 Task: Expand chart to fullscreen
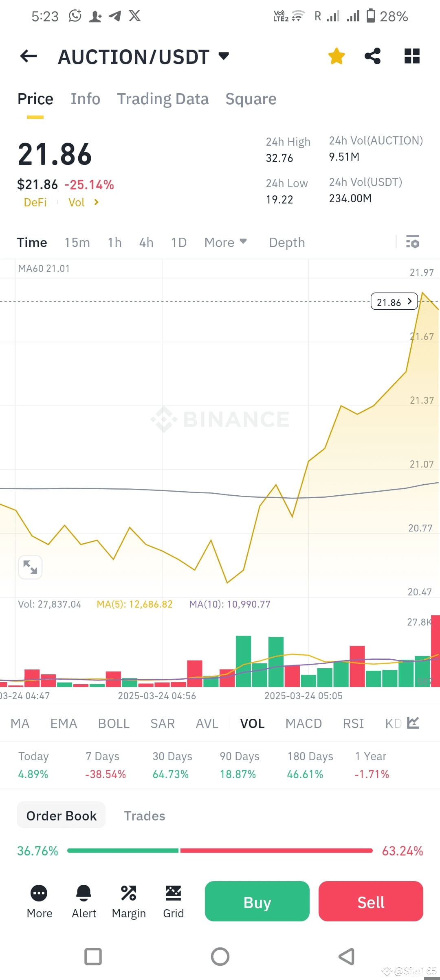pos(30,567)
